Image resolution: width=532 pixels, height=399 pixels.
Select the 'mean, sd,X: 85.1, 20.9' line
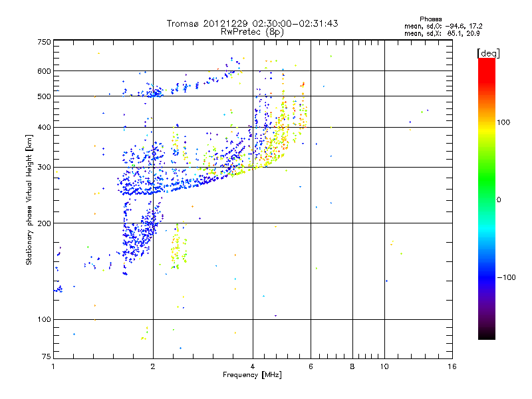tap(442, 33)
